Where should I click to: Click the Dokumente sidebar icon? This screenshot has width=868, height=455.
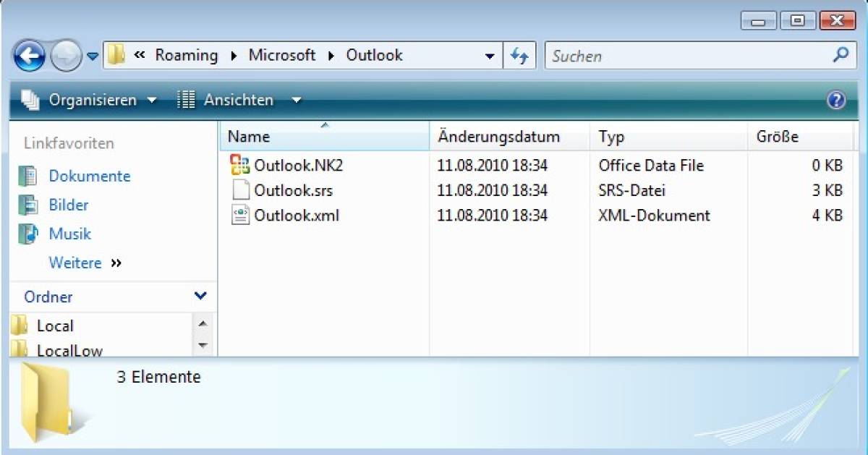click(27, 176)
